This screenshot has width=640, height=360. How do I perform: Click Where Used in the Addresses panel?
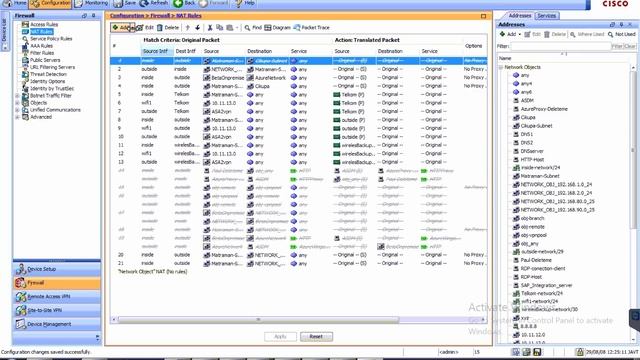[x=587, y=34]
